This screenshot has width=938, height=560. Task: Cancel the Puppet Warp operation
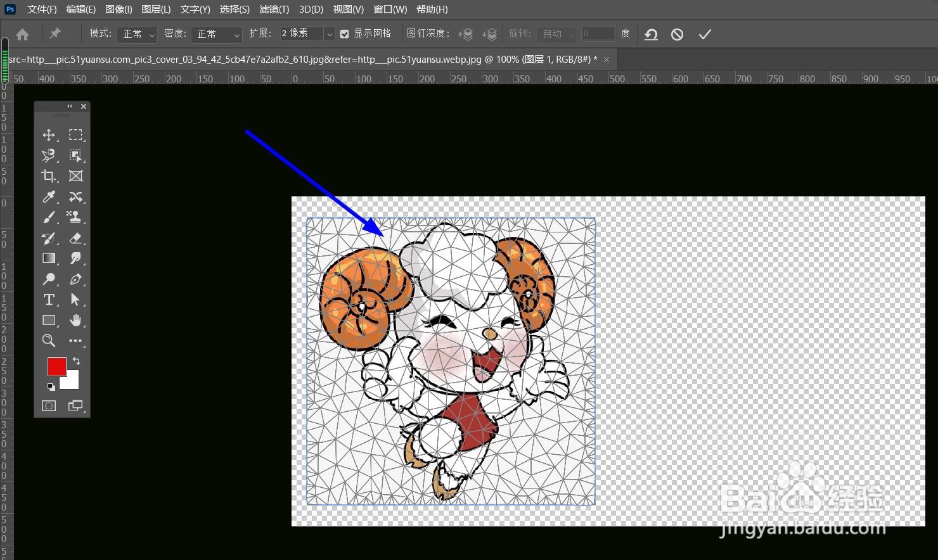click(x=677, y=34)
